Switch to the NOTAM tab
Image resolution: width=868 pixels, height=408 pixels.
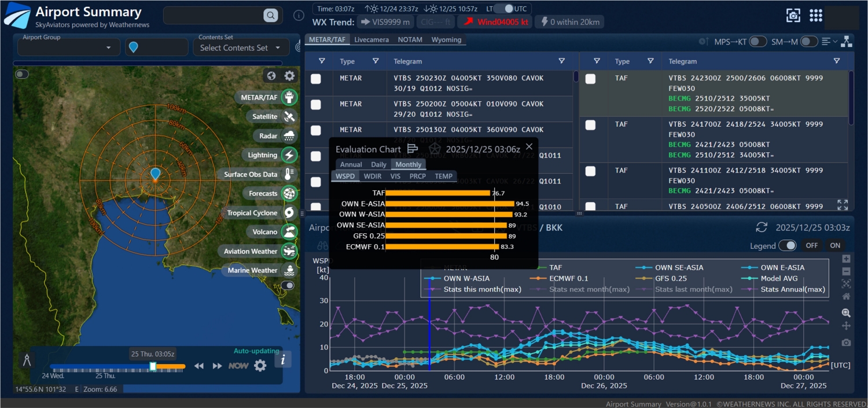pos(410,40)
